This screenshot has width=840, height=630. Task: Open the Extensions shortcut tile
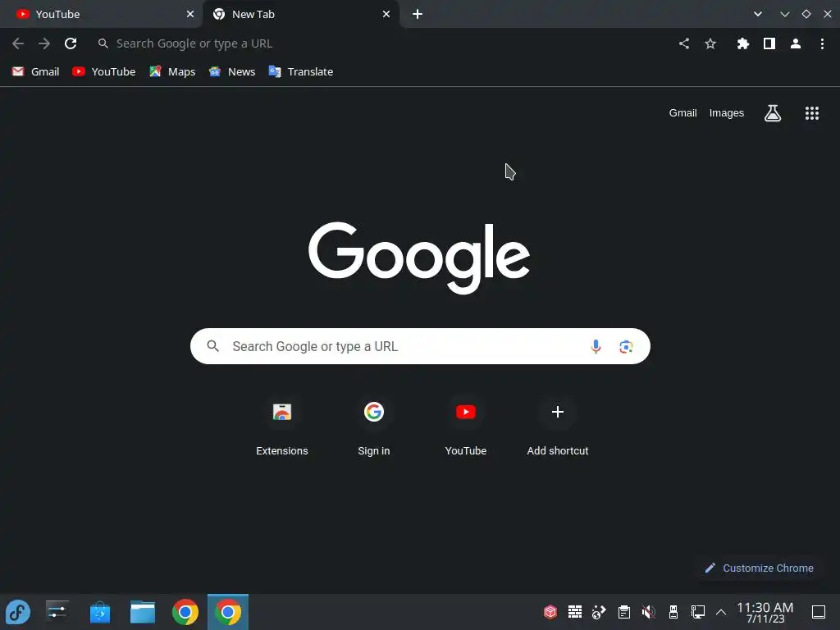click(x=282, y=427)
